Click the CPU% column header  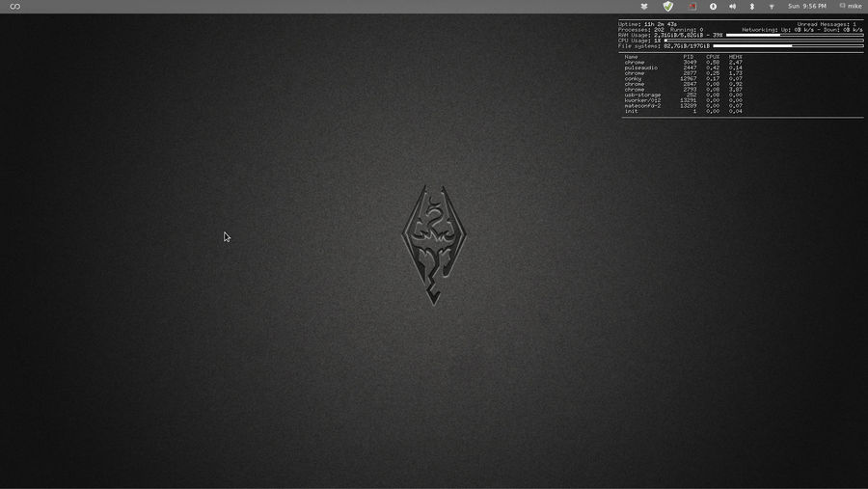(713, 57)
